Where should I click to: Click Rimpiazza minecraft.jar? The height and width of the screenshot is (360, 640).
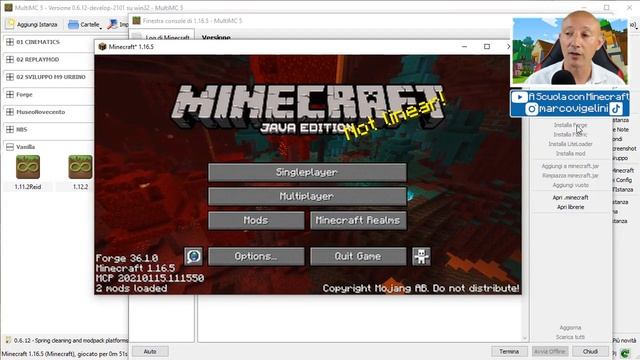click(x=570, y=176)
